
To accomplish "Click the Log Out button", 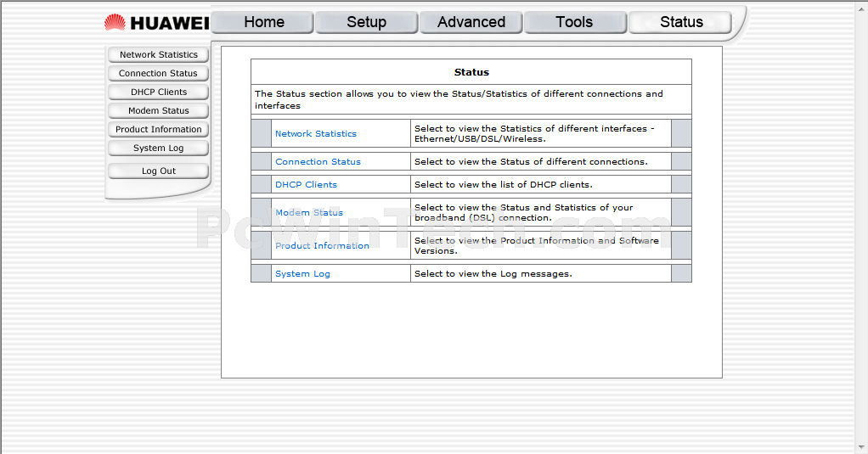I will [158, 171].
